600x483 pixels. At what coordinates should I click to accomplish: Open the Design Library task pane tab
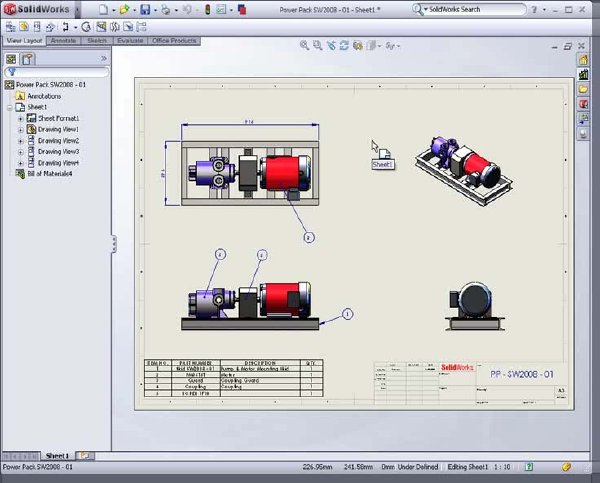pos(583,74)
